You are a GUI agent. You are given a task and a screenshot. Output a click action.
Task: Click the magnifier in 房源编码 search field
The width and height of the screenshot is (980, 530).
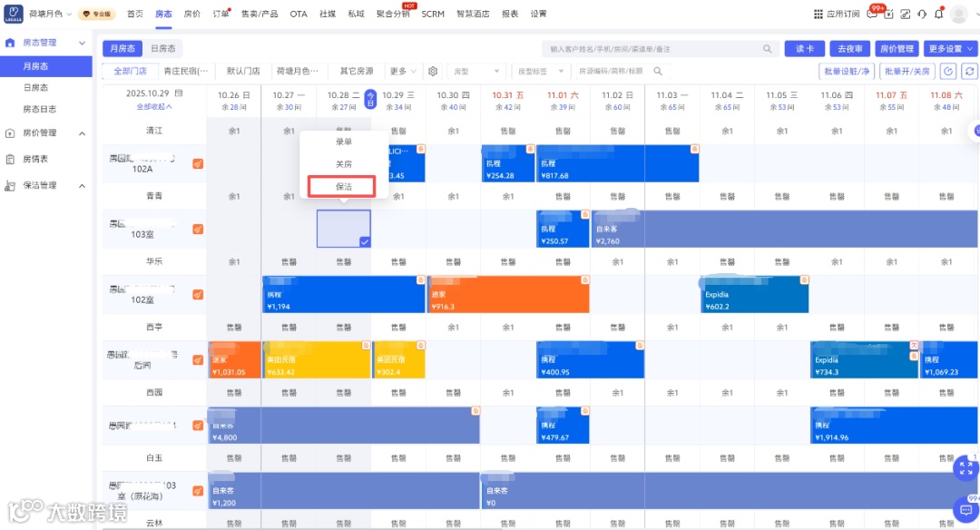658,72
